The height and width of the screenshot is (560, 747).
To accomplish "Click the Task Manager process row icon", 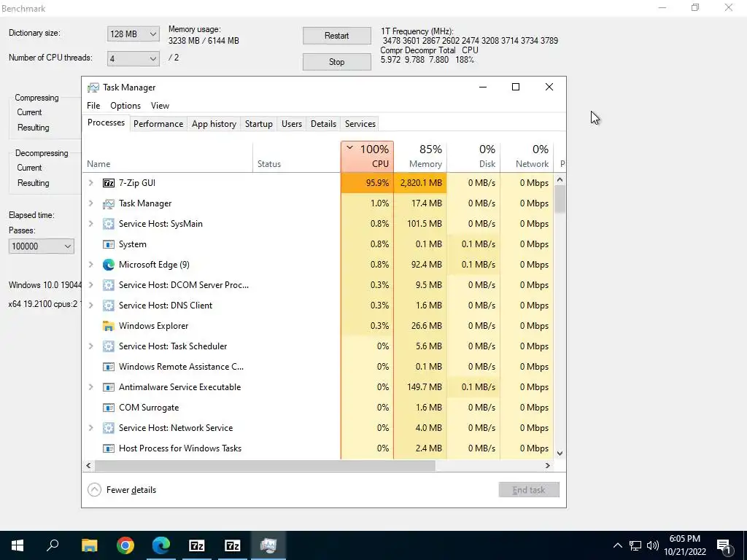I will pos(109,203).
